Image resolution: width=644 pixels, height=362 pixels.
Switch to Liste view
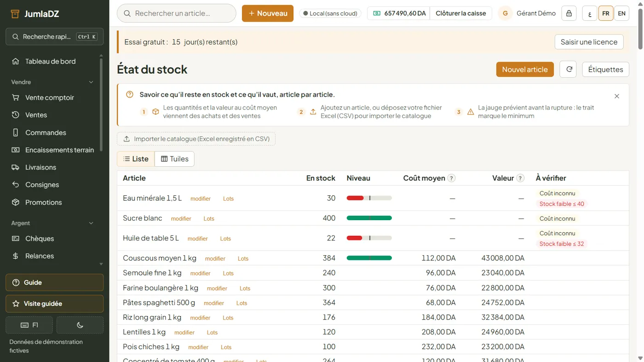[x=136, y=159]
